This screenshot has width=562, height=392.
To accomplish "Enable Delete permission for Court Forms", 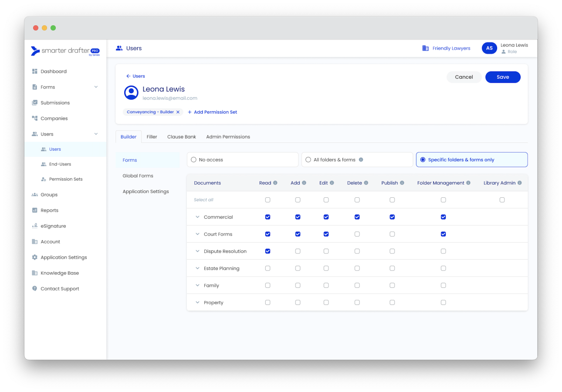I will (x=357, y=234).
